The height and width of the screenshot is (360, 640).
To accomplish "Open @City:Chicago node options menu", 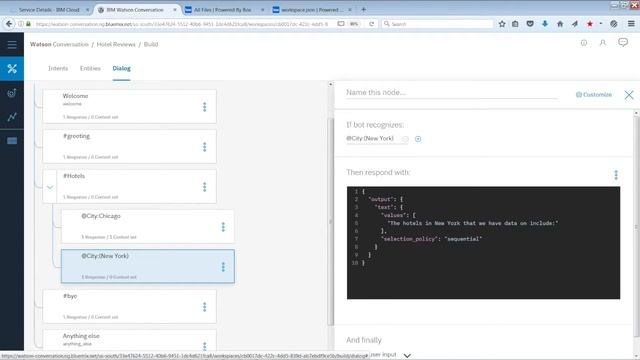I will 223,227.
